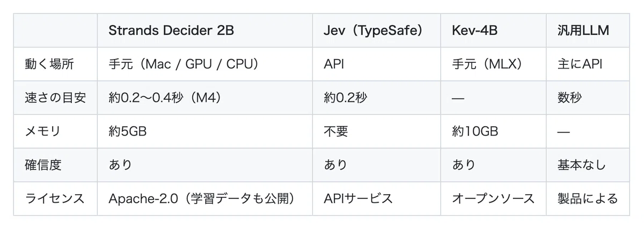
Task: Click the 約5GB memory cell
Action: click(x=128, y=131)
